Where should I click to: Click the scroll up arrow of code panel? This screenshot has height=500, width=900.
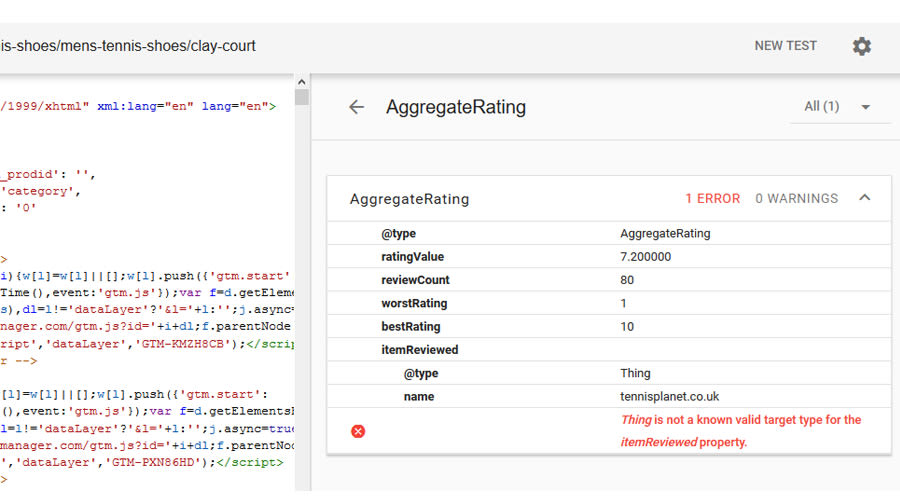(x=301, y=82)
